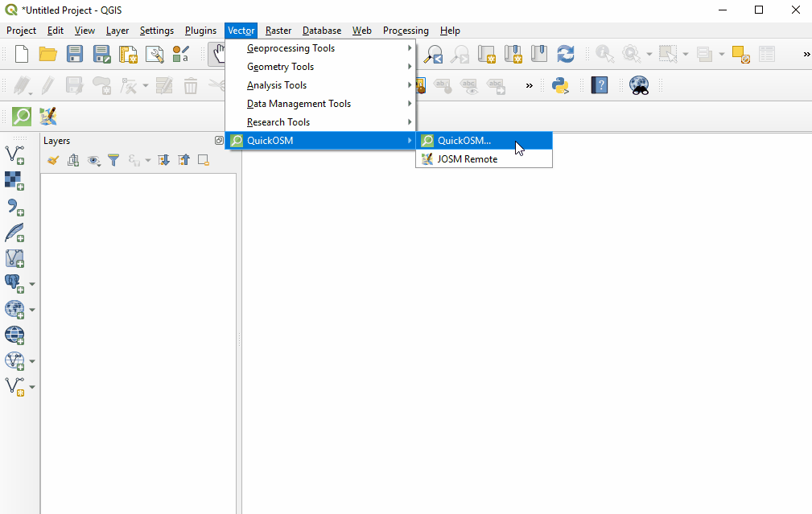Screen dimensions: 812x514
Task: Click the globe with binoculars toolbar icon
Action: [639, 85]
